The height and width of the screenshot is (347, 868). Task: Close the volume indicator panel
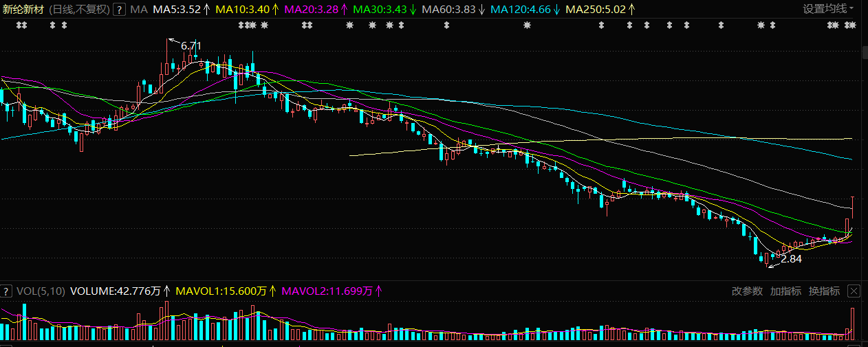[x=854, y=291]
